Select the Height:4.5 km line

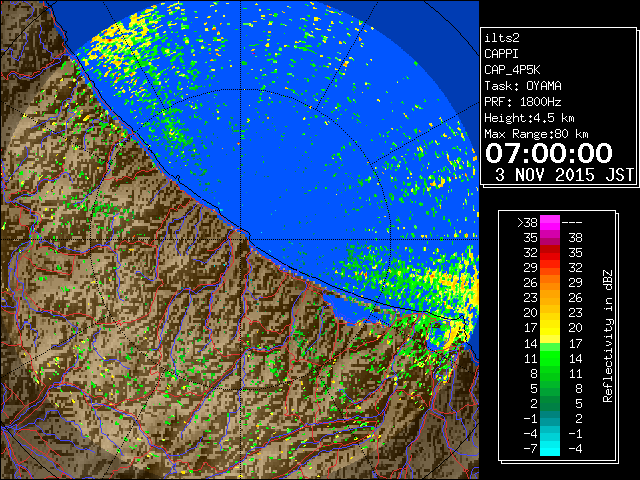[529, 118]
